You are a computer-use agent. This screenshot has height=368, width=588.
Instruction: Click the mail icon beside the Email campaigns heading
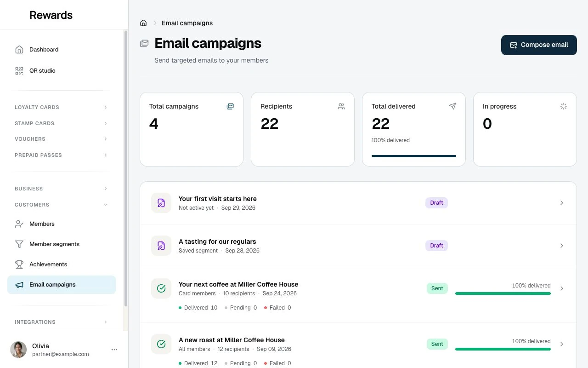(144, 43)
